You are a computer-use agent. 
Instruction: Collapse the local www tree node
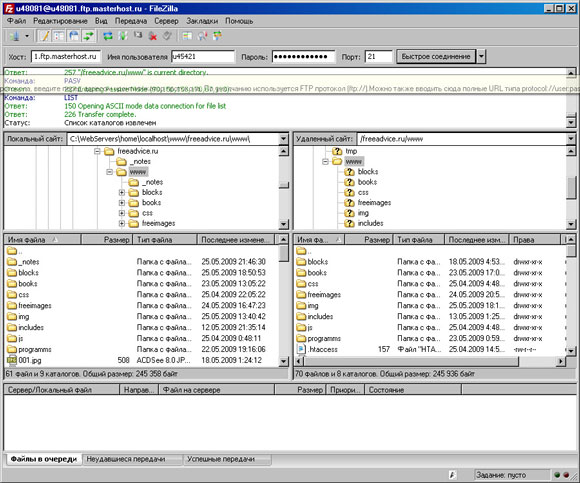109,172
